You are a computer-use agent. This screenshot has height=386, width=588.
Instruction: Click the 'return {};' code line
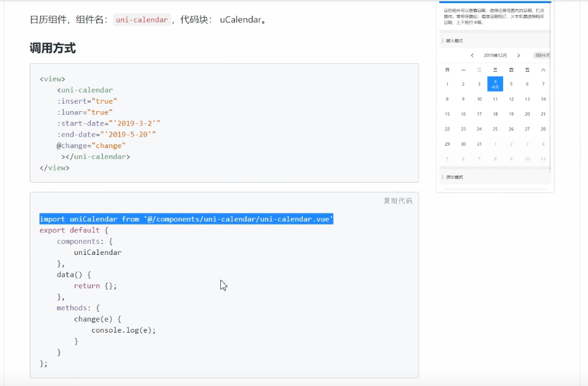click(95, 286)
